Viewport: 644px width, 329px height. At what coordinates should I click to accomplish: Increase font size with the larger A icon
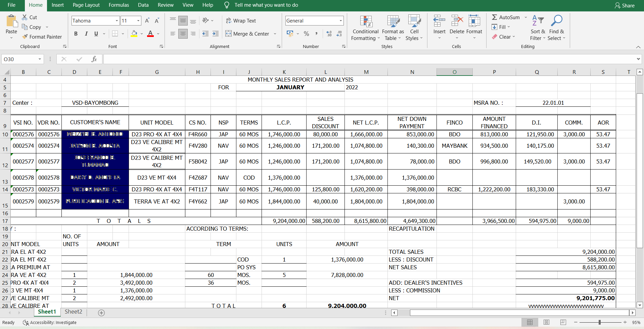(x=147, y=21)
